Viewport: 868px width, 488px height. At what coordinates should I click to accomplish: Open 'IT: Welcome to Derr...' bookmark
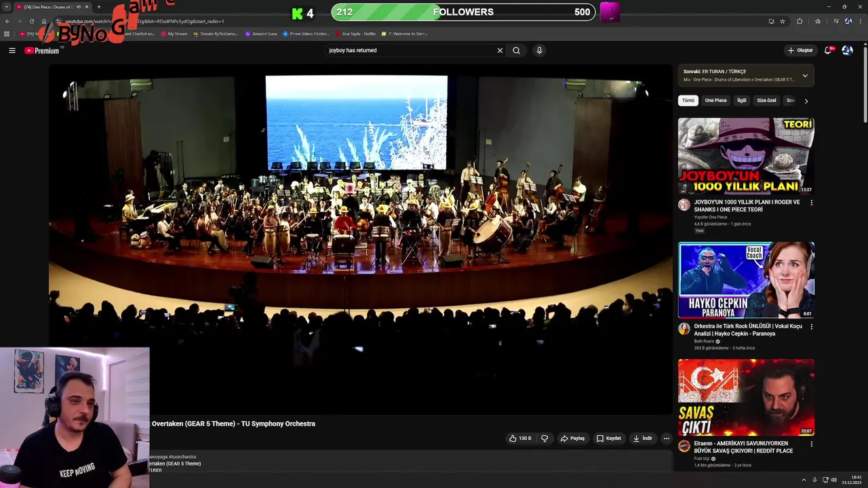404,33
